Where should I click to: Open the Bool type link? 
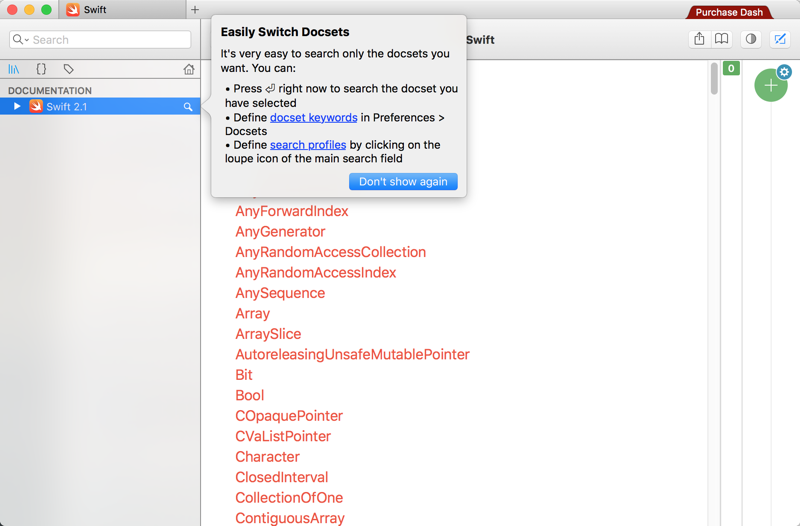pyautogui.click(x=249, y=395)
